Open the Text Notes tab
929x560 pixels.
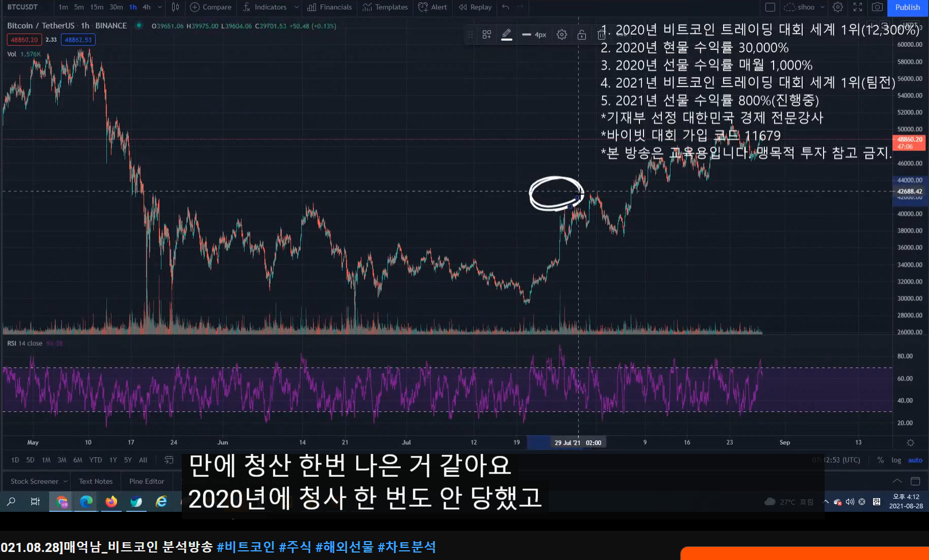click(x=96, y=481)
